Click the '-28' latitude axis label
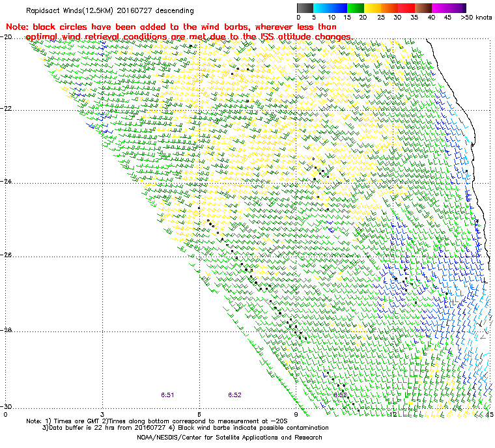The image size is (495, 448). [x=6, y=330]
